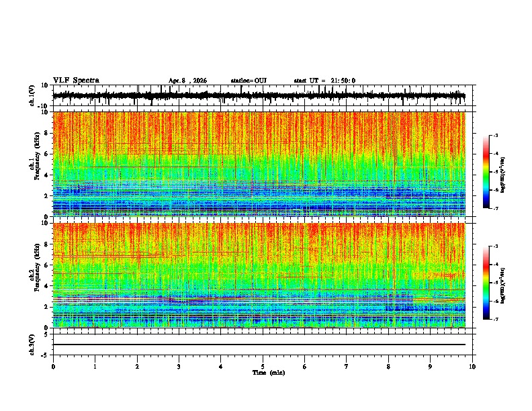Click the "8" kHz tick on ch.1 frequency axis
Screen dimensions: 532x411
[x=46, y=133]
